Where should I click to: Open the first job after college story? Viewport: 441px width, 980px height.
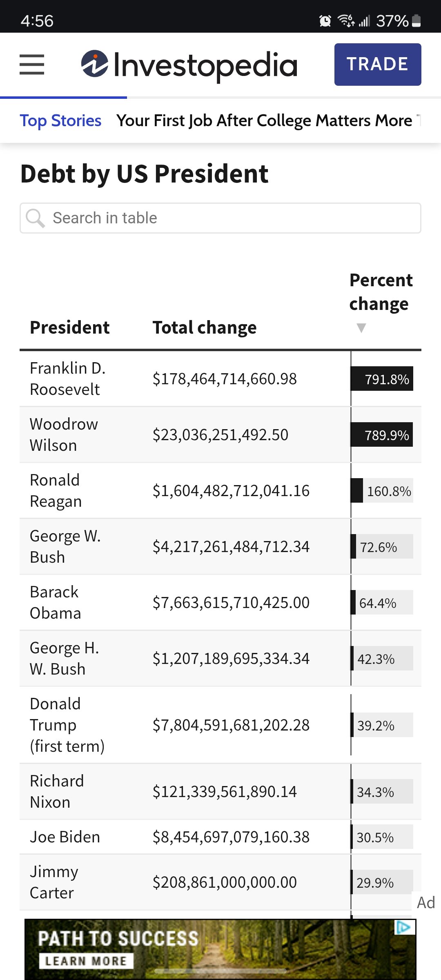coord(265,121)
